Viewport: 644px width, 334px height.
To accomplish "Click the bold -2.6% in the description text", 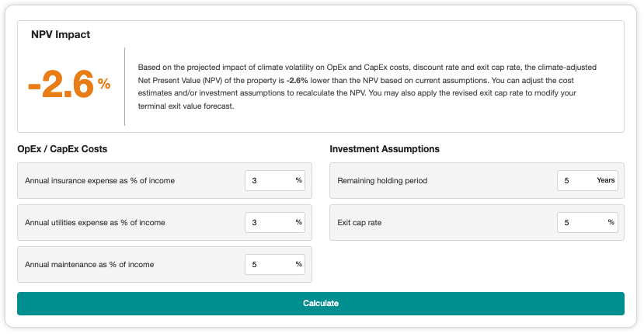I will (300, 81).
